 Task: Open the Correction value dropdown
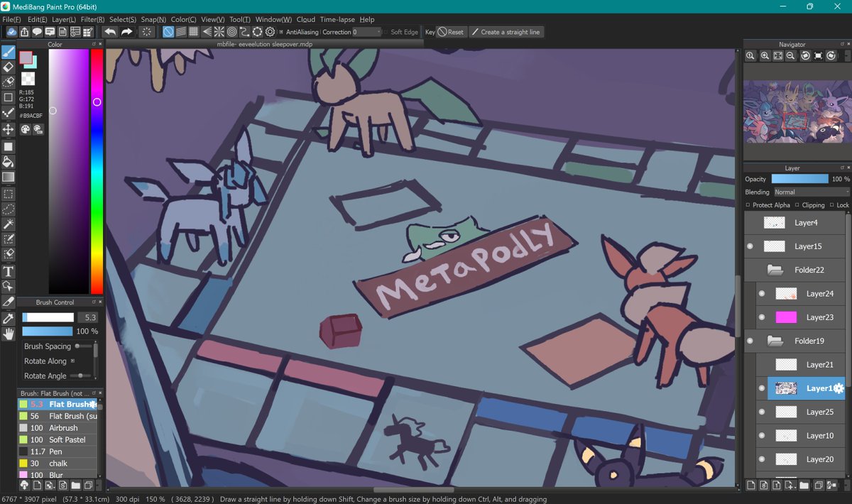coord(366,32)
